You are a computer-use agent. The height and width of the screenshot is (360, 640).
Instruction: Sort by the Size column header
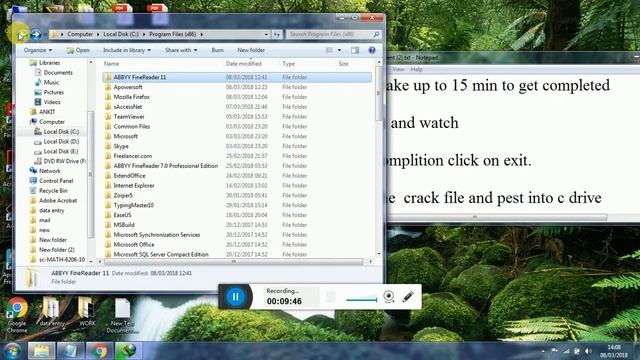point(343,64)
